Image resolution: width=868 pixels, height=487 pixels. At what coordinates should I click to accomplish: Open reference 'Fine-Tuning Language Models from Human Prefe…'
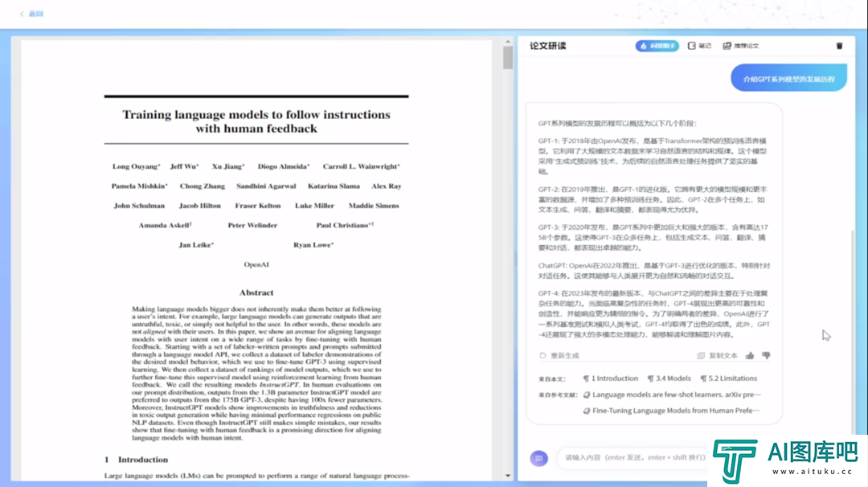coord(671,411)
